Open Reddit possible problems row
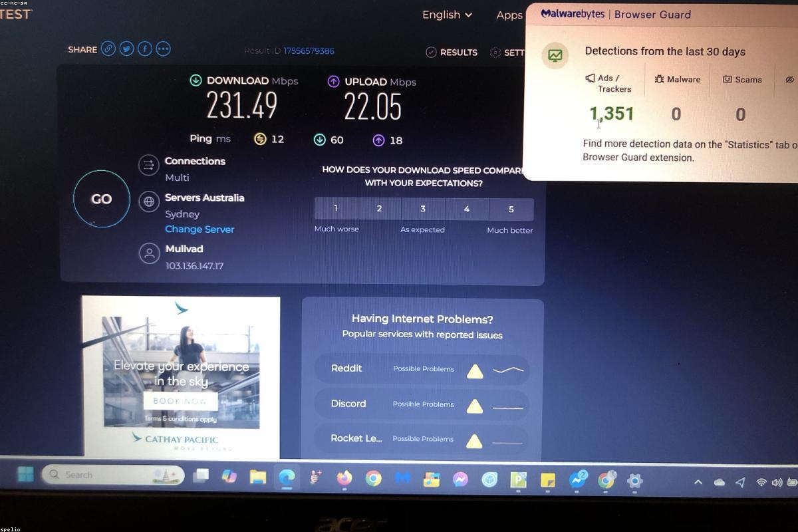This screenshot has height=532, width=798. (x=422, y=369)
